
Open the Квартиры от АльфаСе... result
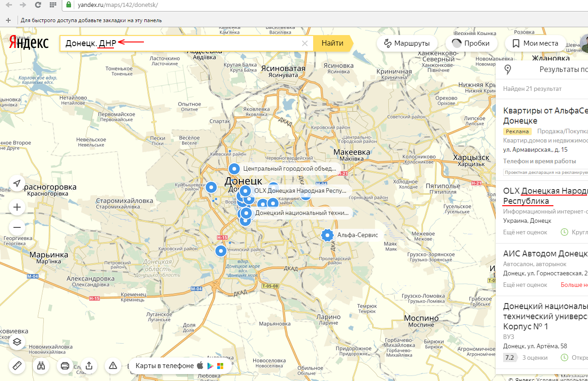pos(546,115)
